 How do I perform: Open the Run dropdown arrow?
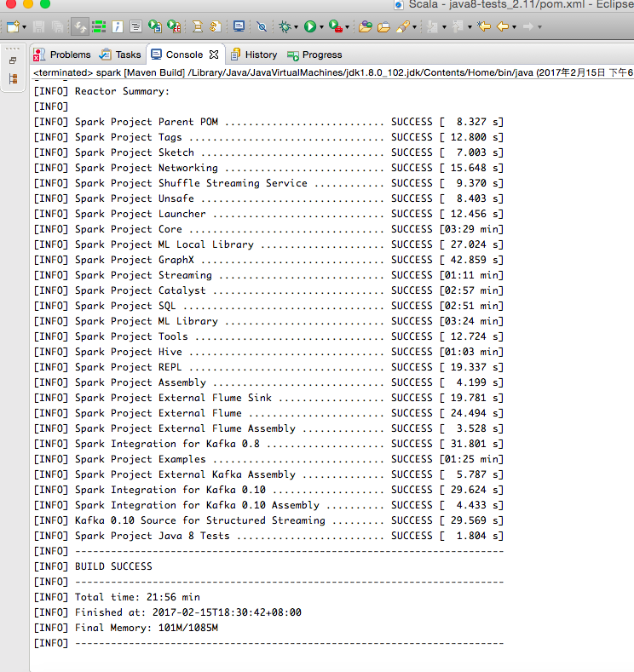pyautogui.click(x=321, y=27)
